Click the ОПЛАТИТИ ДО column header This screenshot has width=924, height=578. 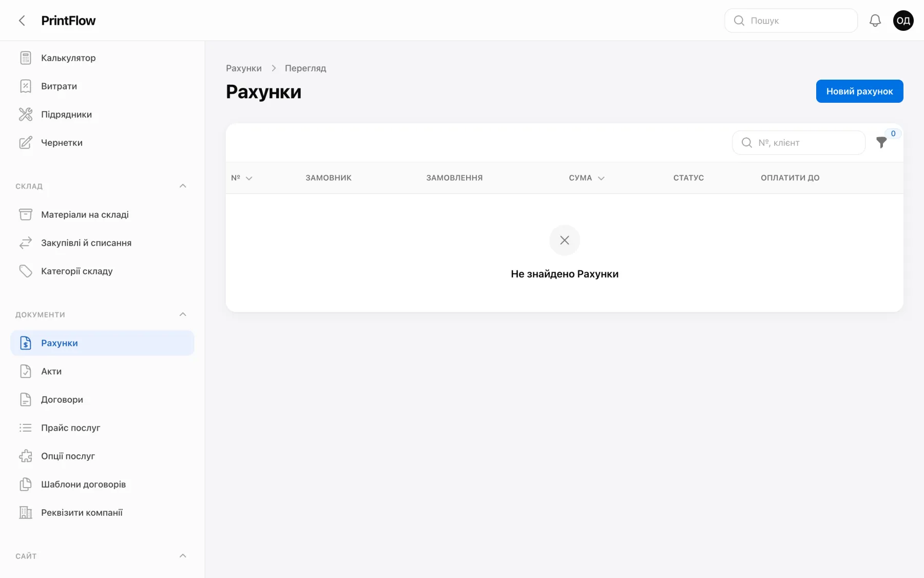pos(790,178)
